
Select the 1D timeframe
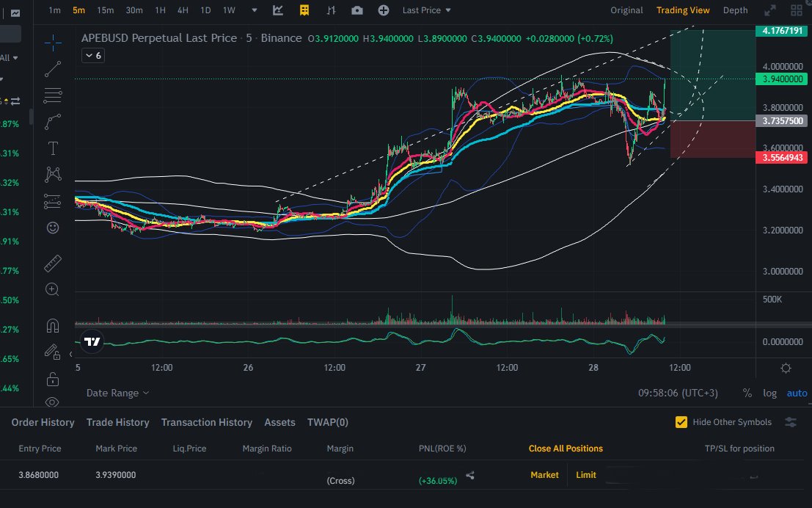click(205, 10)
